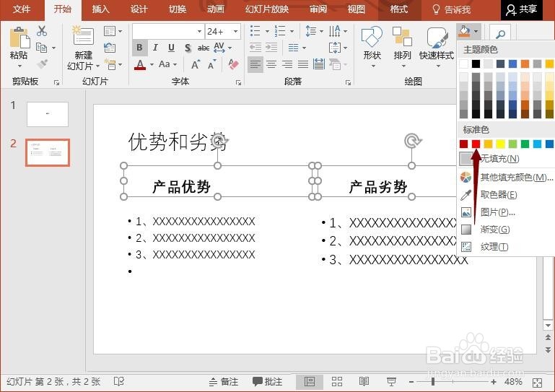Select the Format Painter brush icon

pyautogui.click(x=42, y=64)
